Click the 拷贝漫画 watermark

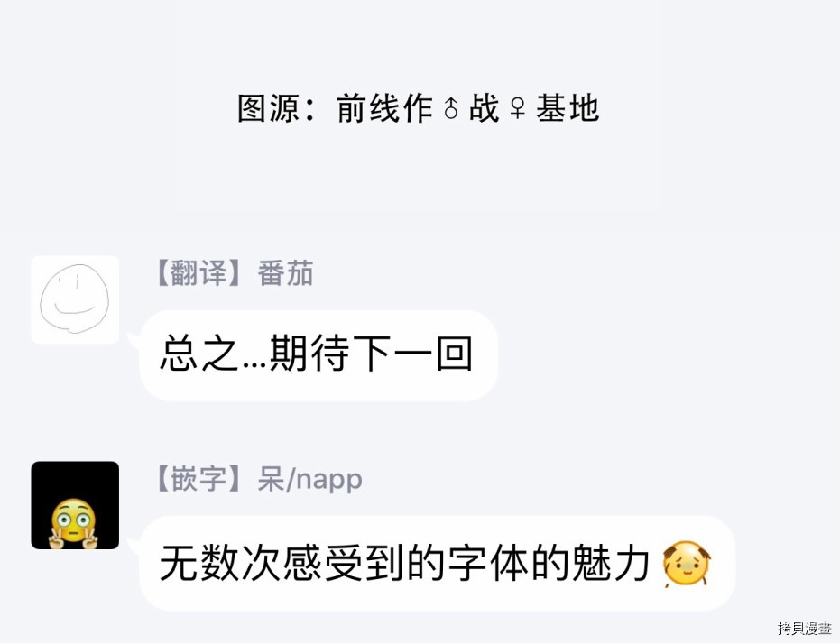805,628
